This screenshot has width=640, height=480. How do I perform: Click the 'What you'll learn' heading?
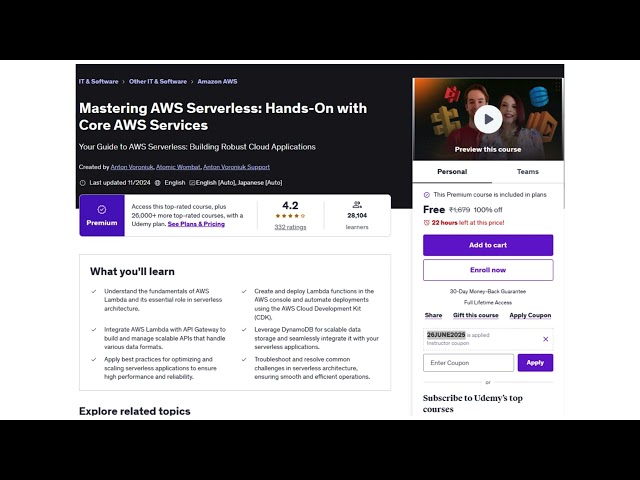point(132,271)
